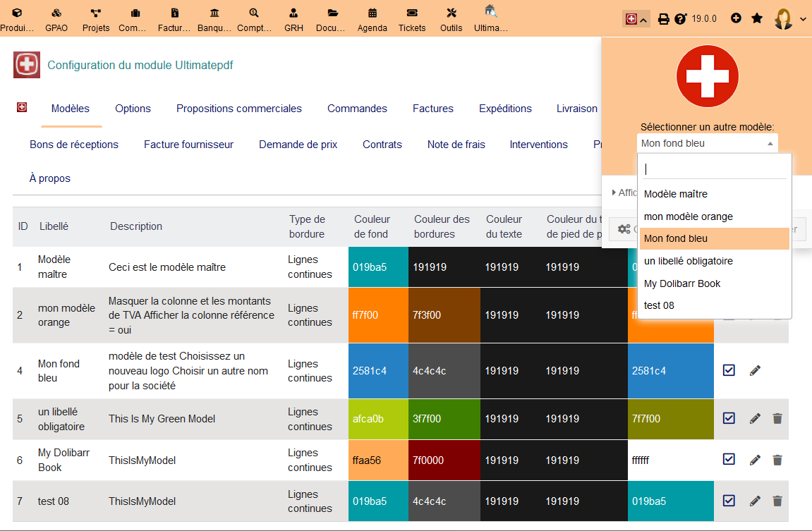Click the search field in model dropdown
The height and width of the screenshot is (531, 812).
point(714,169)
